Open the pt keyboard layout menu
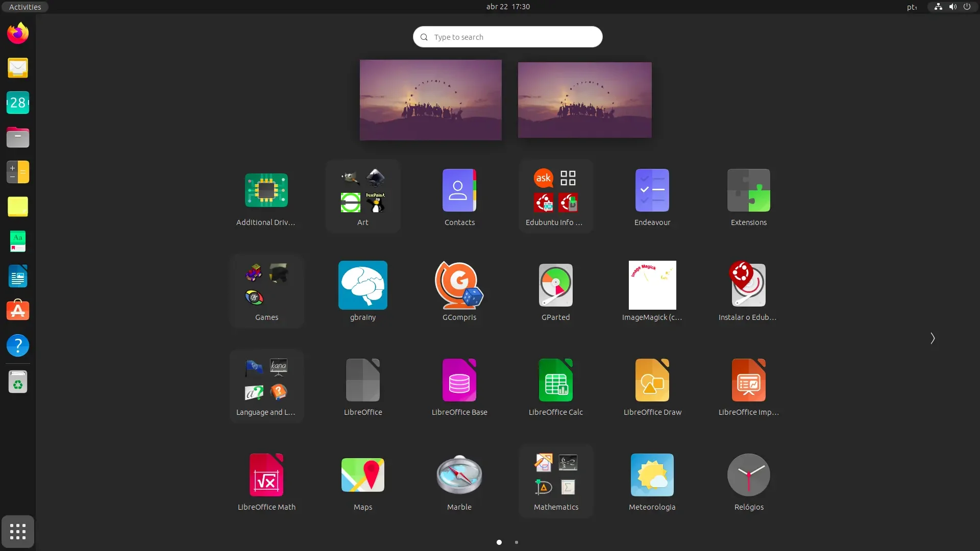Image resolution: width=980 pixels, height=551 pixels. pos(912,7)
